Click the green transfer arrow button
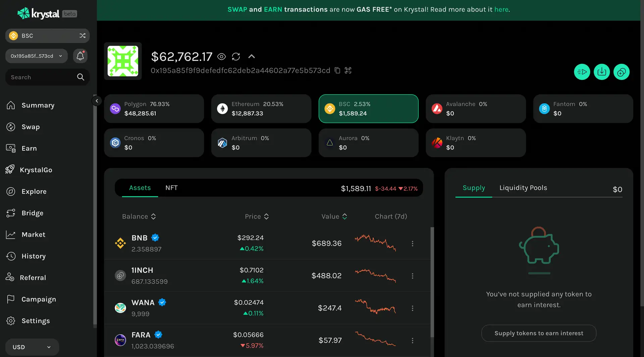644x357 pixels. pos(582,72)
